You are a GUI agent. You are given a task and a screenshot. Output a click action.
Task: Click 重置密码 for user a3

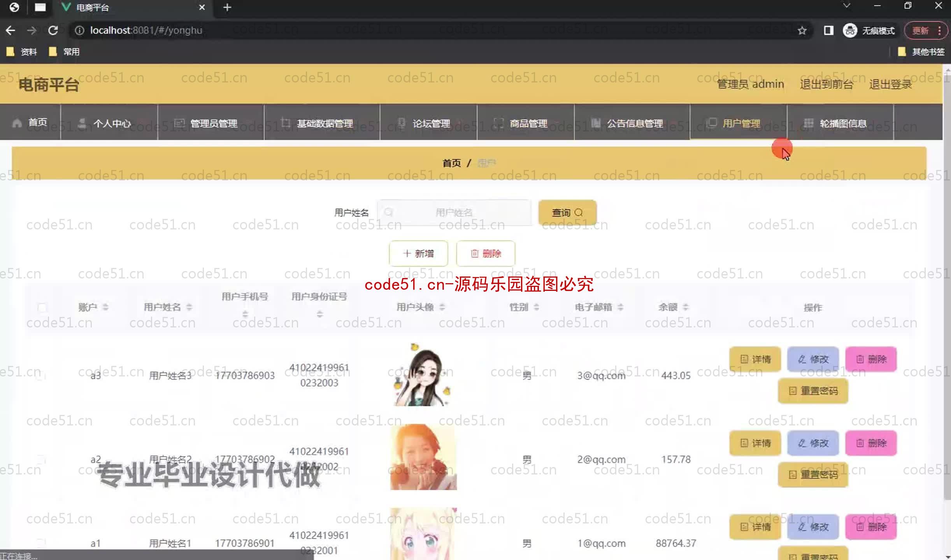click(813, 390)
